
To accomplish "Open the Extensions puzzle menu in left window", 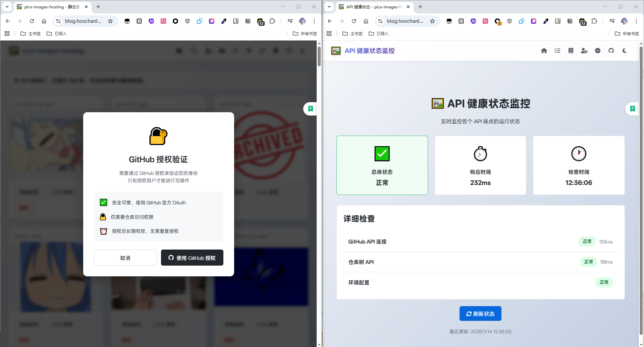I will coord(272,21).
